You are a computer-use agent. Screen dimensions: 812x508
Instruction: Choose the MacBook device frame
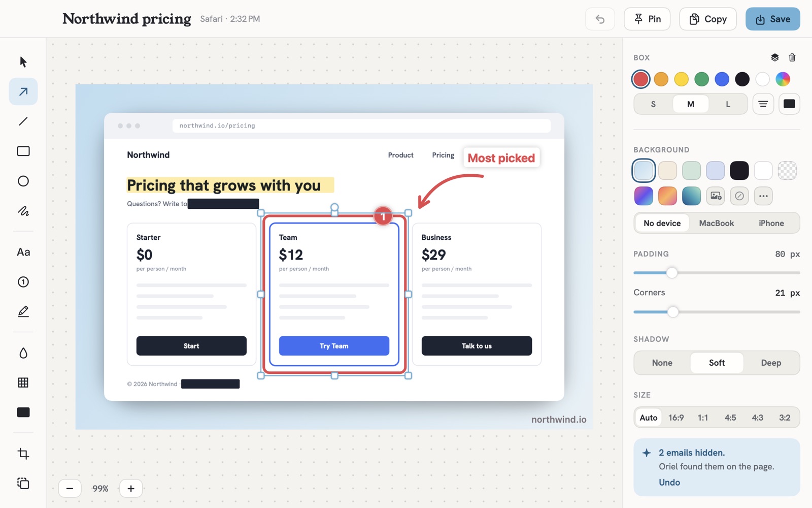pos(717,224)
